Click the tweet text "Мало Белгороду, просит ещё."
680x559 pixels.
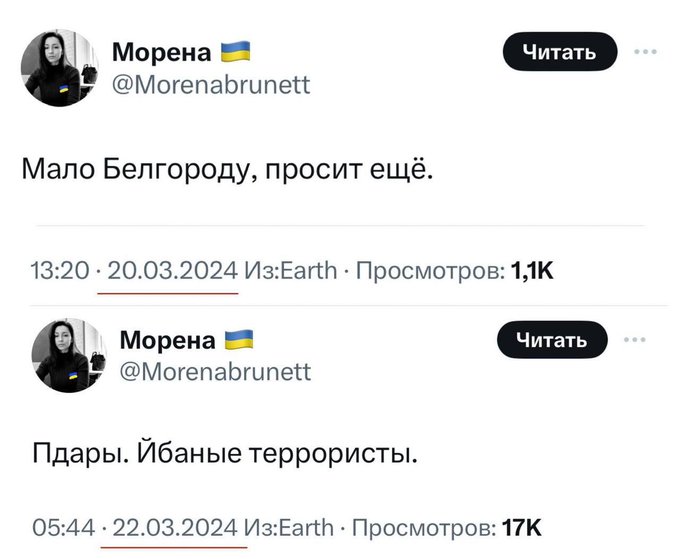click(x=228, y=169)
